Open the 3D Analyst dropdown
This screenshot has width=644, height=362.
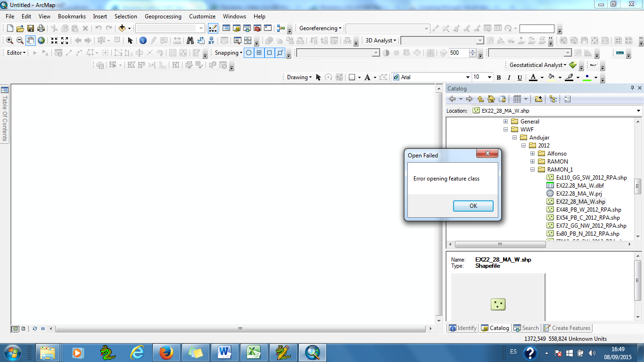pos(381,41)
